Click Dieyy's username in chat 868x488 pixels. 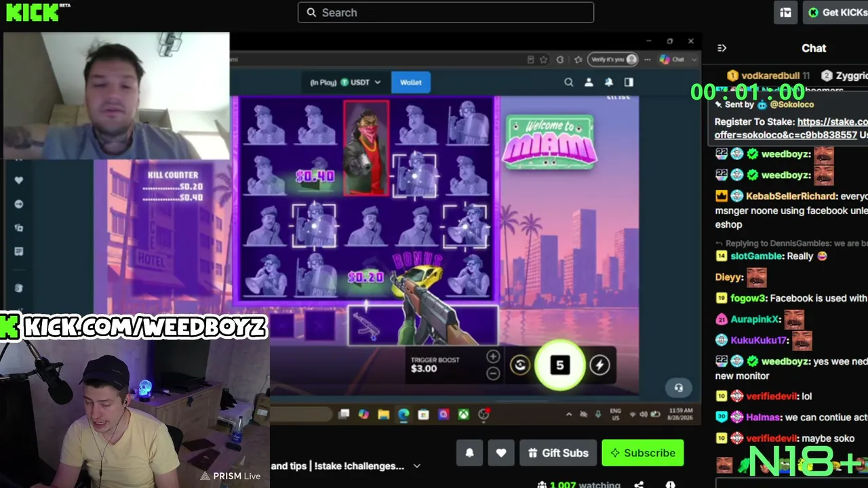728,277
